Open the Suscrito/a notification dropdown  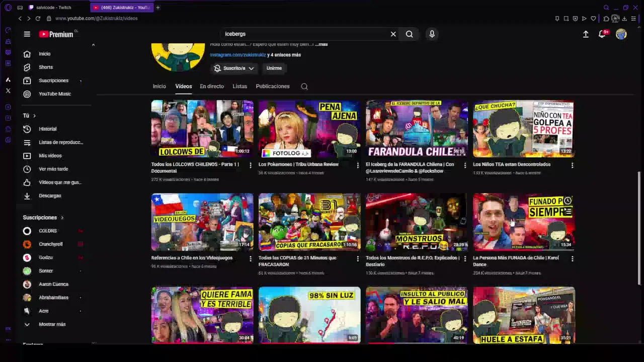pos(234,68)
